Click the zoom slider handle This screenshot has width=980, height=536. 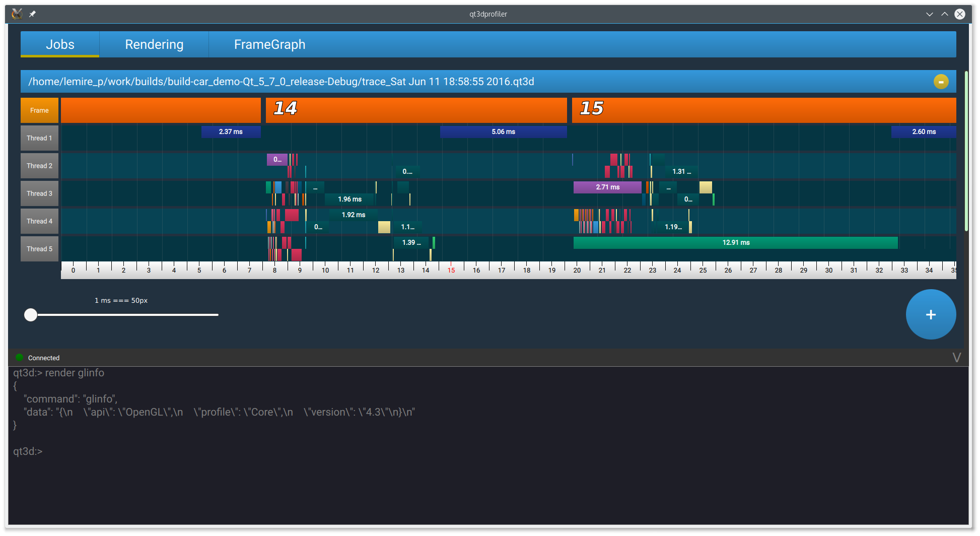coord(31,315)
